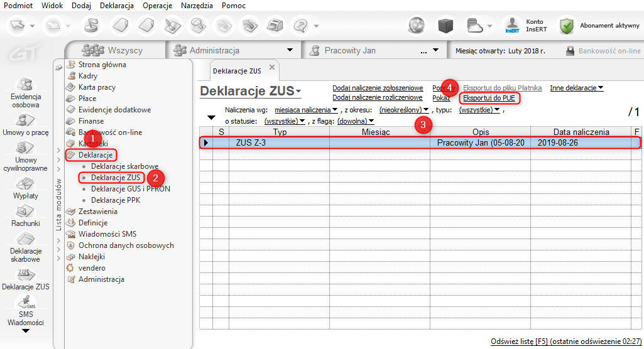Image resolution: width=644 pixels, height=349 pixels.
Task: Open Strona główna in module list
Action: pyautogui.click(x=102, y=65)
